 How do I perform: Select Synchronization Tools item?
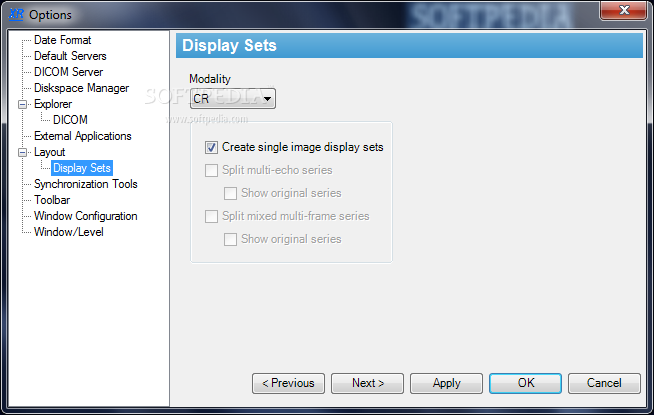pyautogui.click(x=86, y=184)
